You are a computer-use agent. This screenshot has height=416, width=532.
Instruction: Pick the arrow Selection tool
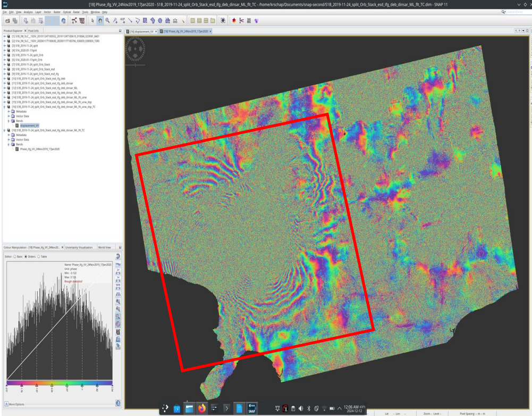(x=92, y=21)
